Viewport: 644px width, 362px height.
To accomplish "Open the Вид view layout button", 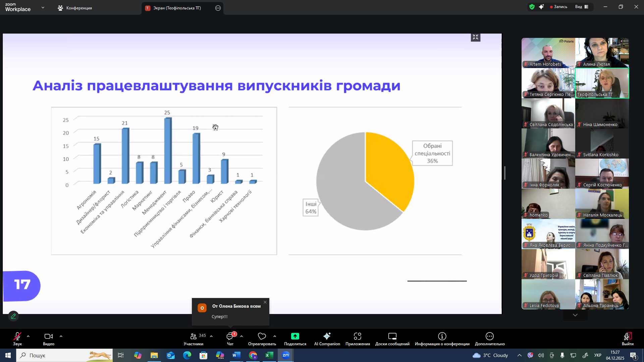I will click(x=582, y=7).
